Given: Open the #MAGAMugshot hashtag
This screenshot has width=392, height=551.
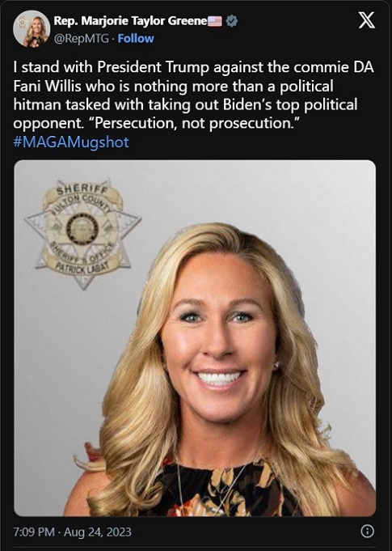Looking at the screenshot, I should pyautogui.click(x=71, y=142).
